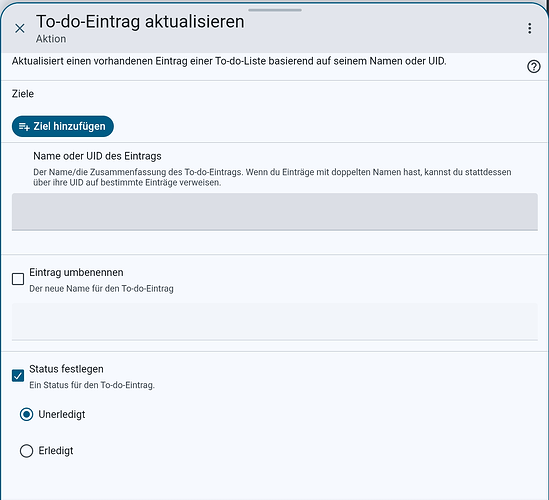
Task: Click 'Der neue Name für den To-do-Eintrag' text
Action: click(x=102, y=289)
